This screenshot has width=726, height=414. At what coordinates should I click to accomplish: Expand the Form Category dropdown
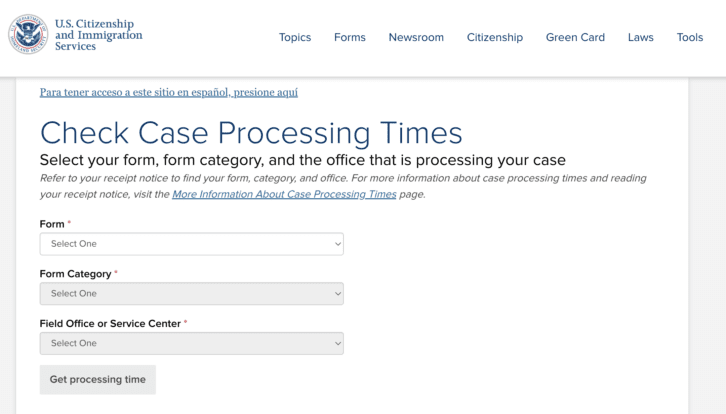click(x=192, y=294)
